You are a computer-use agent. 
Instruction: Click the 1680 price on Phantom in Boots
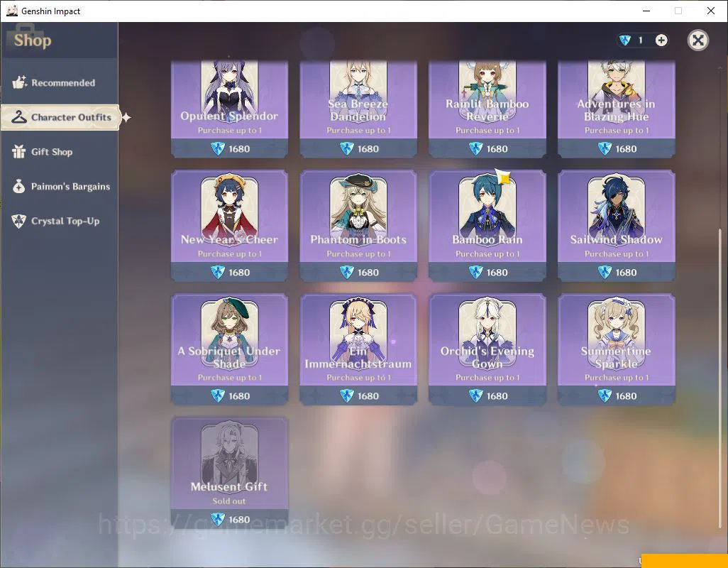(x=368, y=273)
